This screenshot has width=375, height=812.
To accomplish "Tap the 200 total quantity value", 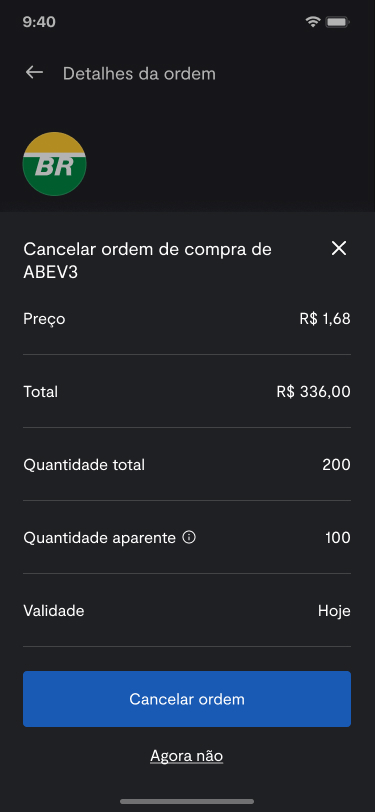I will [336, 465].
